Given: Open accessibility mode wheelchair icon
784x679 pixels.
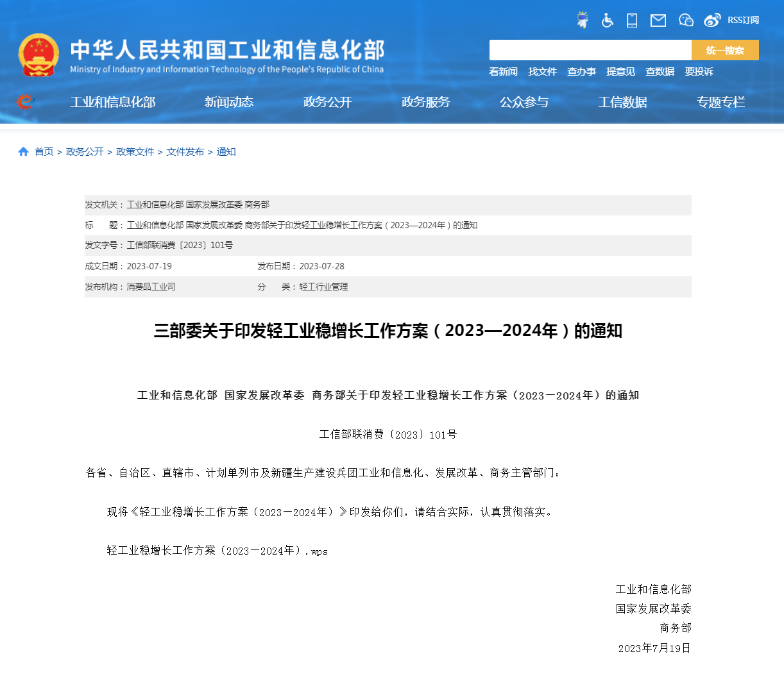Looking at the screenshot, I should pyautogui.click(x=607, y=21).
